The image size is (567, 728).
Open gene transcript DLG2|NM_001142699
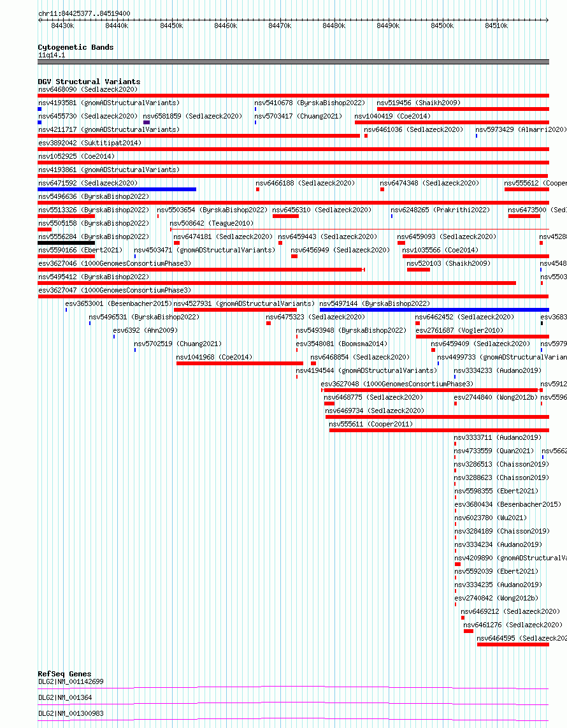pyautogui.click(x=71, y=683)
